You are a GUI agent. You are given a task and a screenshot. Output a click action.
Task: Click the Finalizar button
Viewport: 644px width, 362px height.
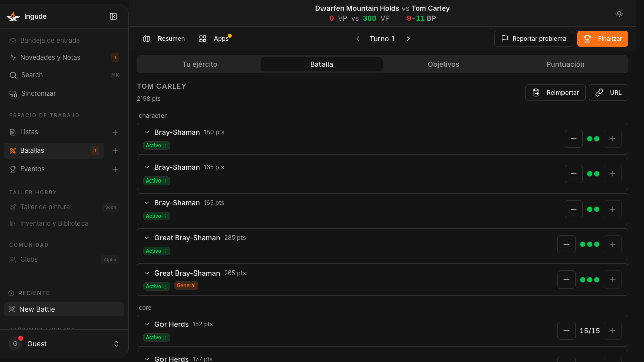[x=603, y=39]
